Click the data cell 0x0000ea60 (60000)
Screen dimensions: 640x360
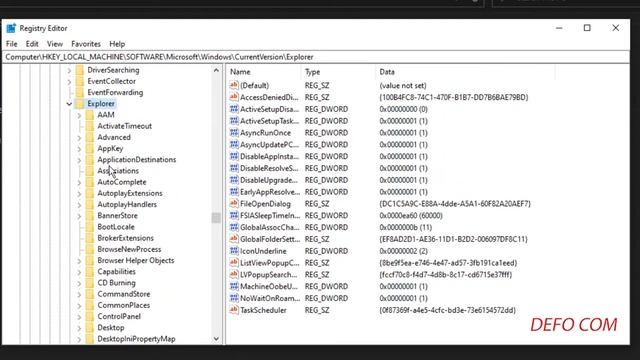coord(411,216)
